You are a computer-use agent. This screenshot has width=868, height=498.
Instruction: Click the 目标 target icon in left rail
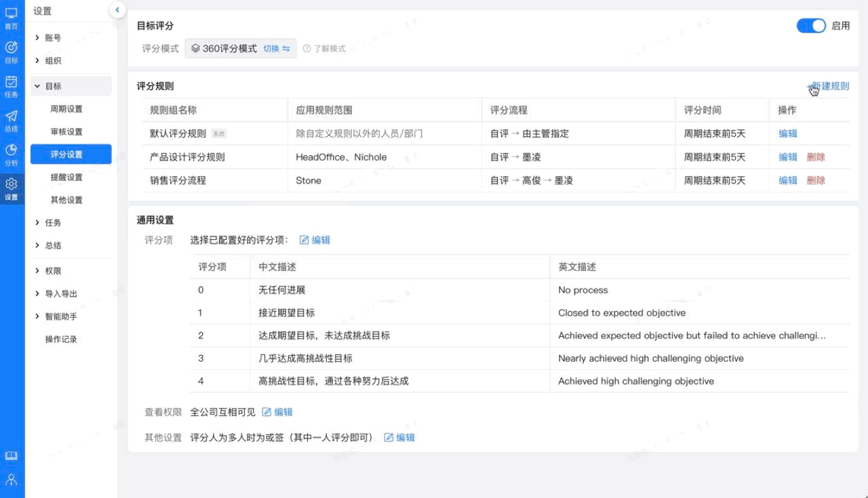tap(12, 51)
